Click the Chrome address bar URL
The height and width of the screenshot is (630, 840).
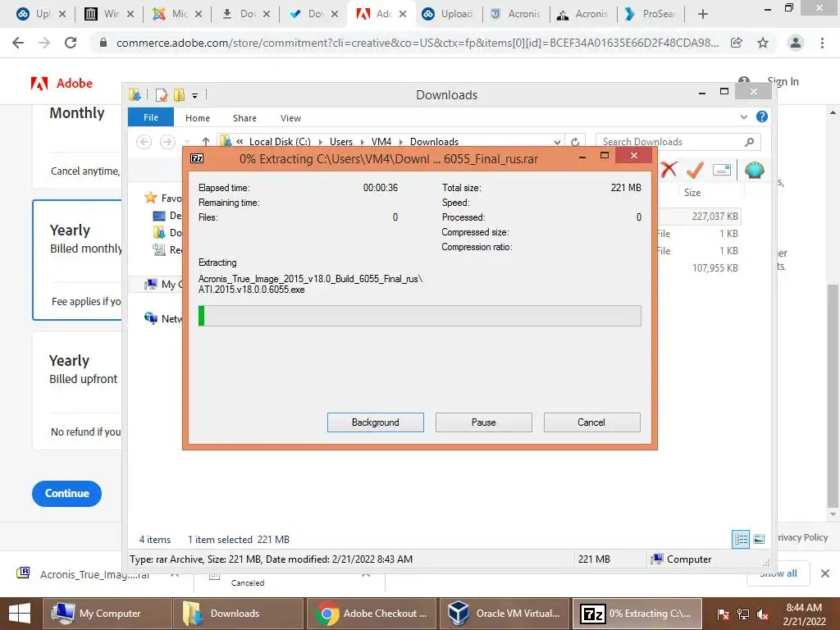(418, 43)
